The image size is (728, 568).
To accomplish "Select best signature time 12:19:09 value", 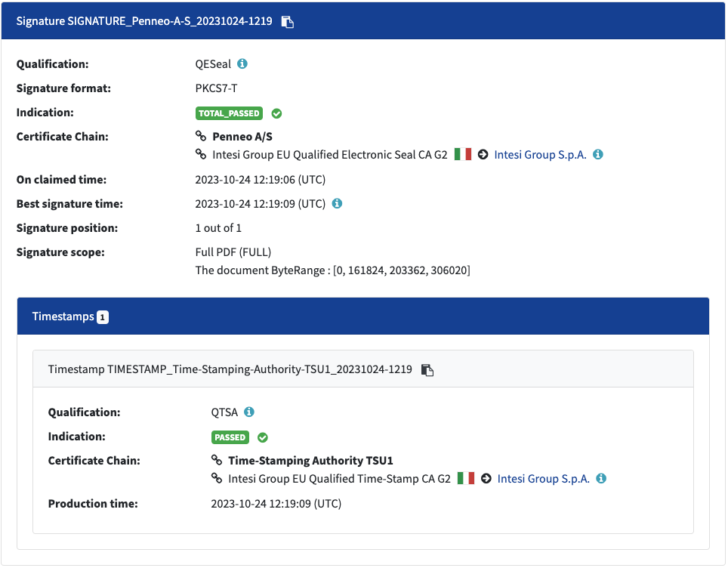I will [261, 204].
